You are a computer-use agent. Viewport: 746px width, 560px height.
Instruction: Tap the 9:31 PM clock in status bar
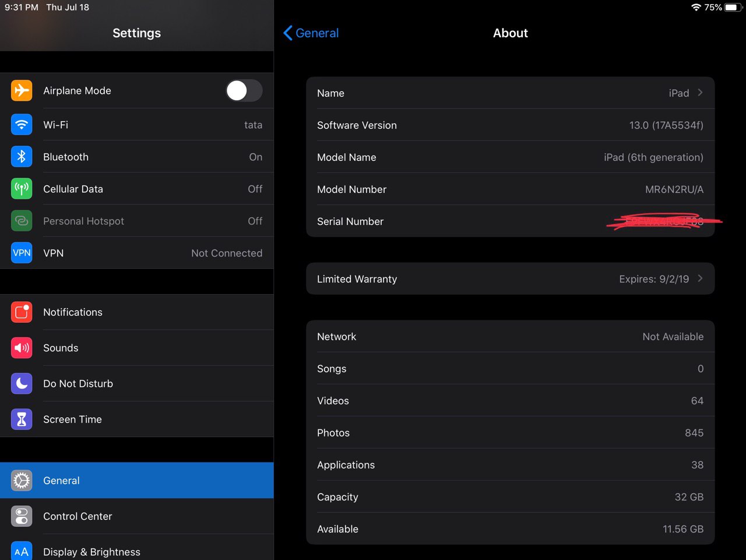[22, 8]
